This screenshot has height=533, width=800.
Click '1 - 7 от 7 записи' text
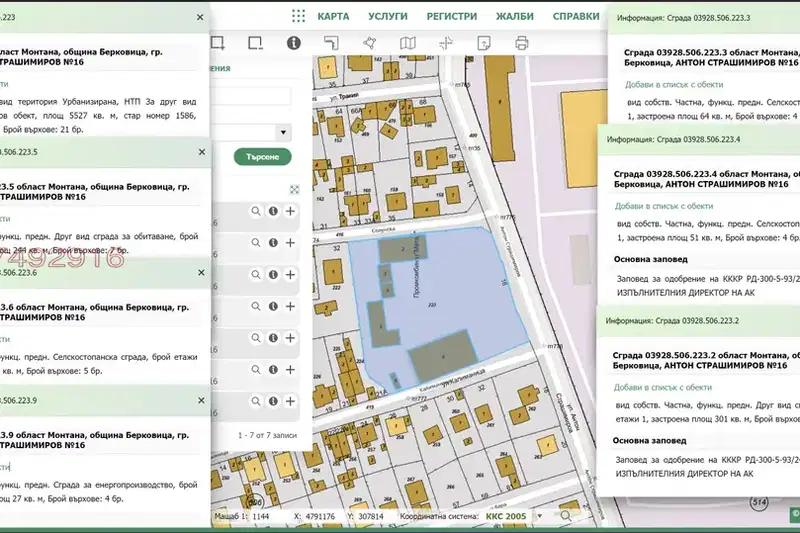[267, 436]
